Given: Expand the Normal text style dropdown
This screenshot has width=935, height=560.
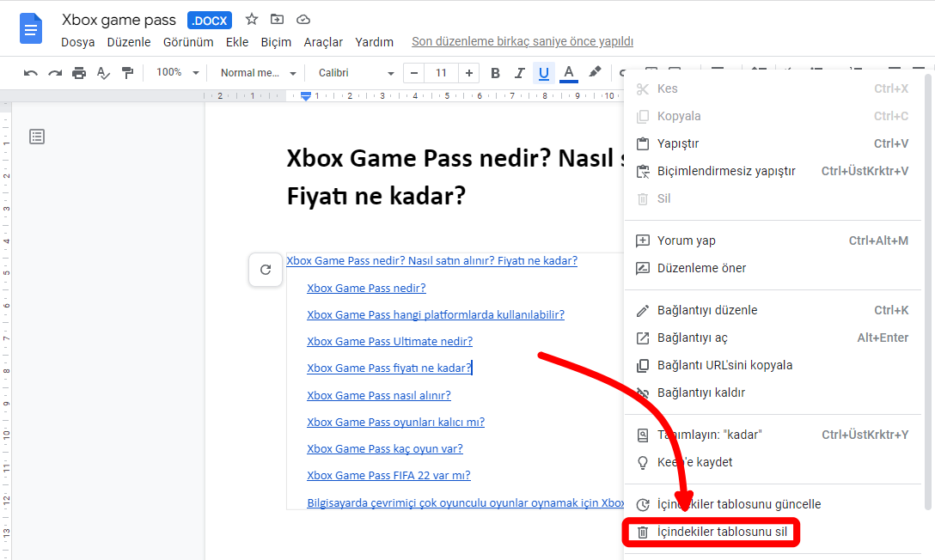Looking at the screenshot, I should 258,73.
